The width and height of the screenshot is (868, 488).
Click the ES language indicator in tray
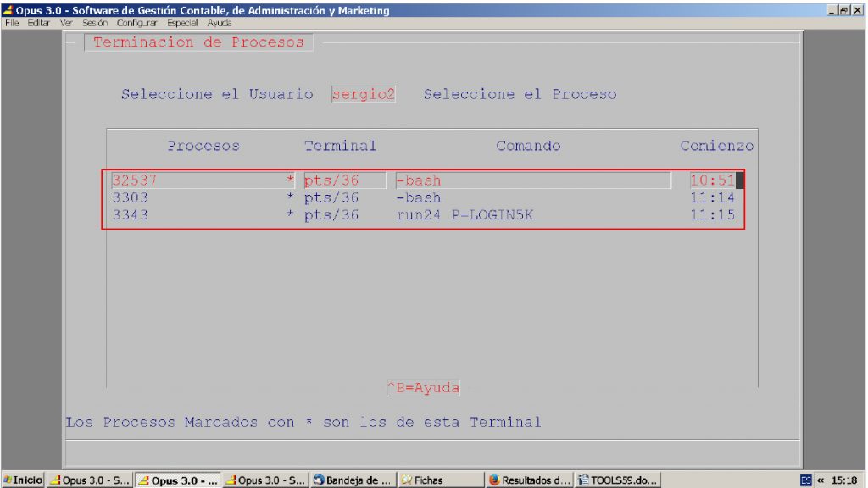click(806, 480)
